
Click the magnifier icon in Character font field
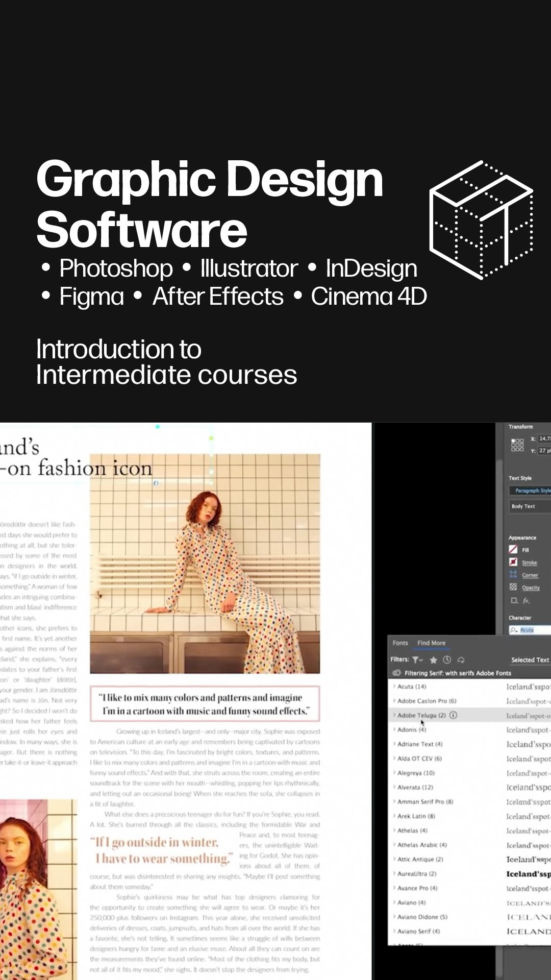click(x=514, y=630)
